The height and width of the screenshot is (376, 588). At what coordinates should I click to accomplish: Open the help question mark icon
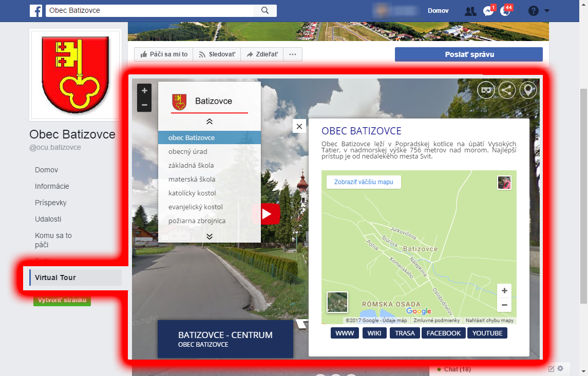click(x=533, y=11)
